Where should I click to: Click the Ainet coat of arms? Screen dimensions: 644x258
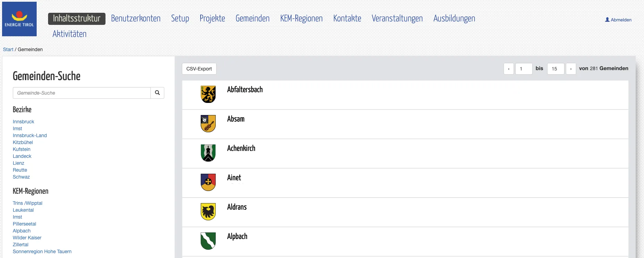(208, 182)
